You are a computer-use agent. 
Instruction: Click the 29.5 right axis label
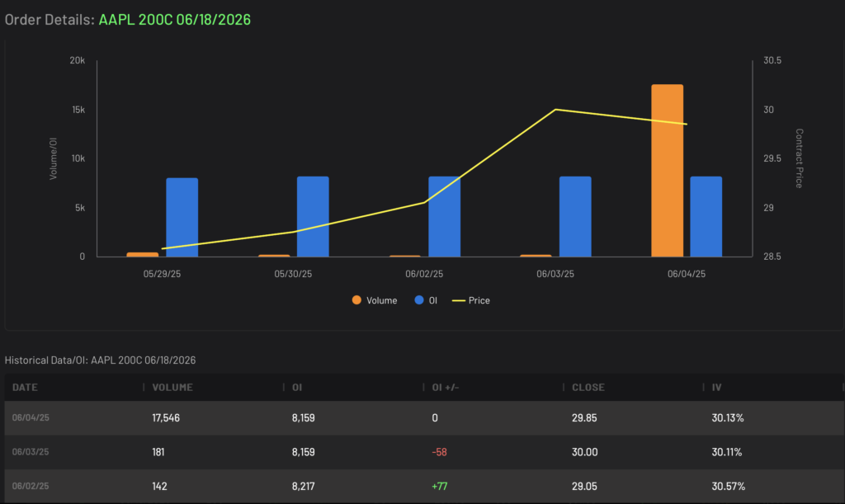click(772, 158)
